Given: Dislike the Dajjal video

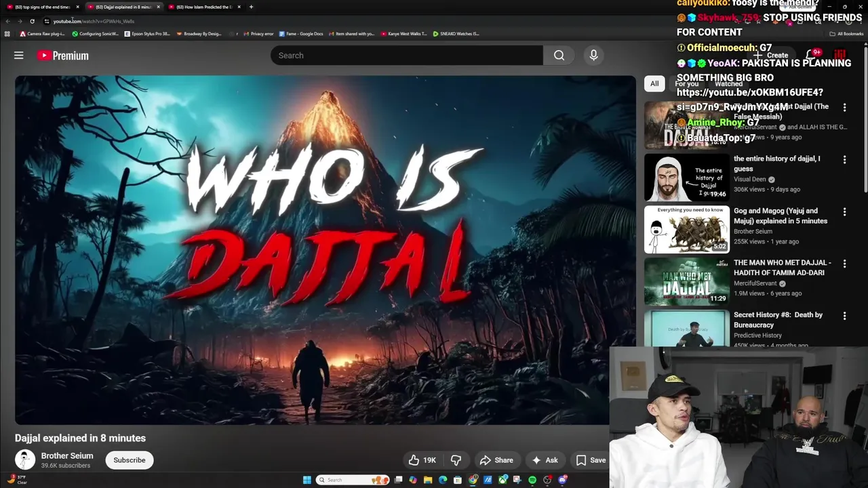Looking at the screenshot, I should coord(456,460).
